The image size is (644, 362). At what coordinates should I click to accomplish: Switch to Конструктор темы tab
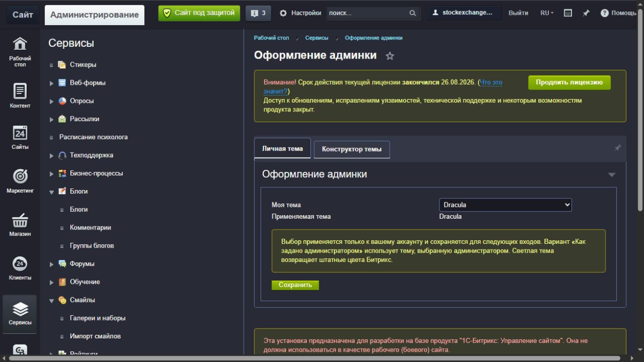[352, 149]
